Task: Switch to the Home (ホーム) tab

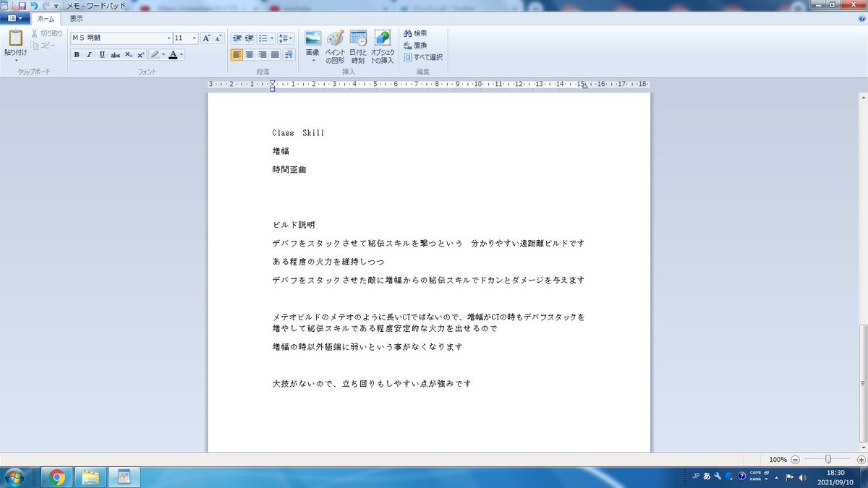Action: tap(46, 18)
